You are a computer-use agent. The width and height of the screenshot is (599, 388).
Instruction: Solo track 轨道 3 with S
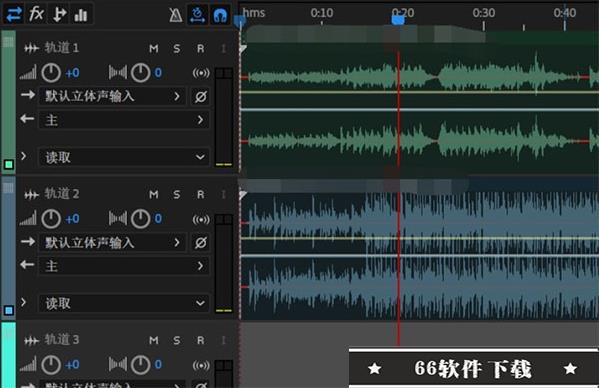[176, 340]
